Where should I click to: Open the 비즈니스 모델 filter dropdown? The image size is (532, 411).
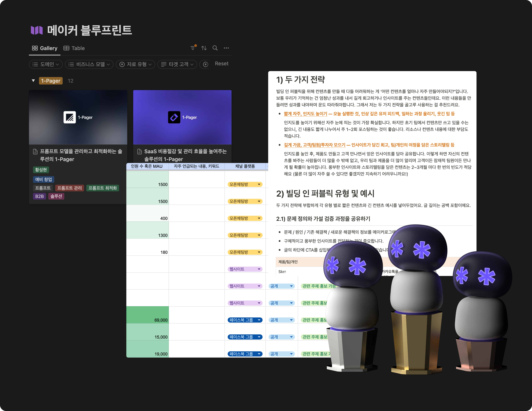point(89,64)
